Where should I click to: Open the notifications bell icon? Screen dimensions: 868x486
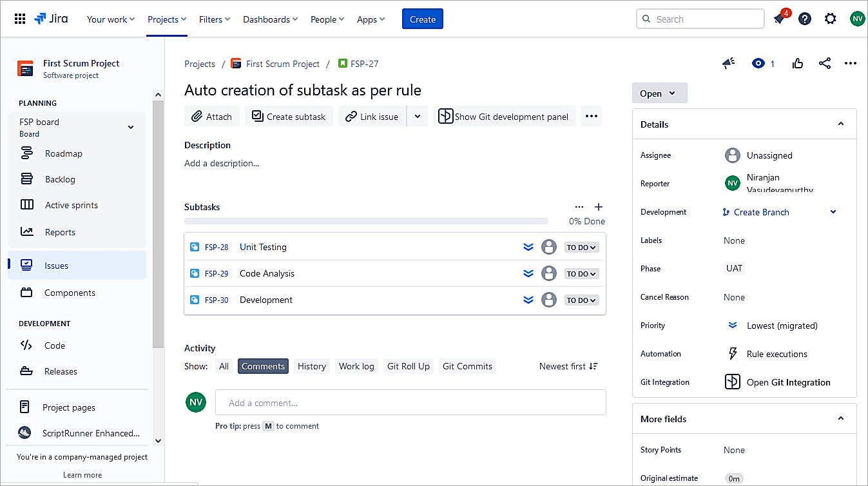[x=780, y=19]
